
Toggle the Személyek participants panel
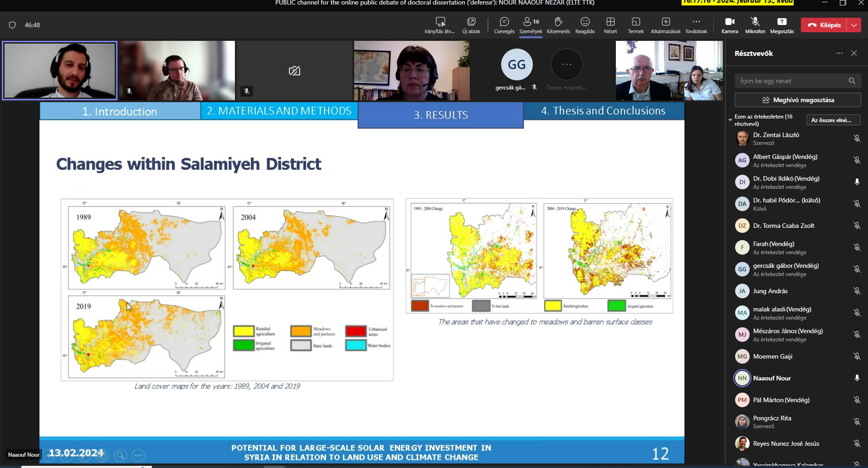[x=531, y=25]
